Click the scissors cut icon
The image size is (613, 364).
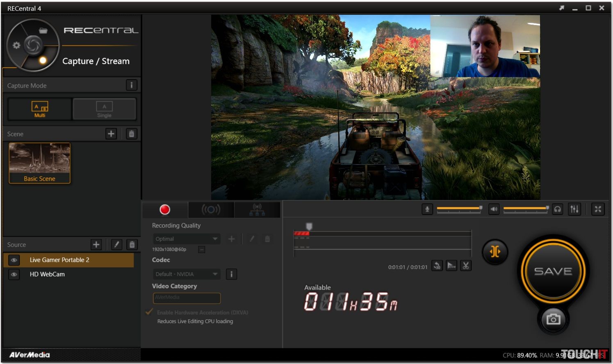(x=465, y=266)
